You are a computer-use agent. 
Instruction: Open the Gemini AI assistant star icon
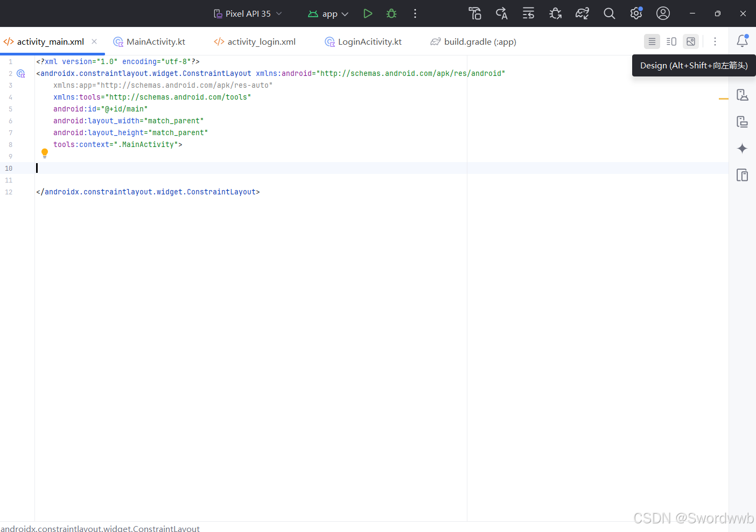pyautogui.click(x=743, y=149)
